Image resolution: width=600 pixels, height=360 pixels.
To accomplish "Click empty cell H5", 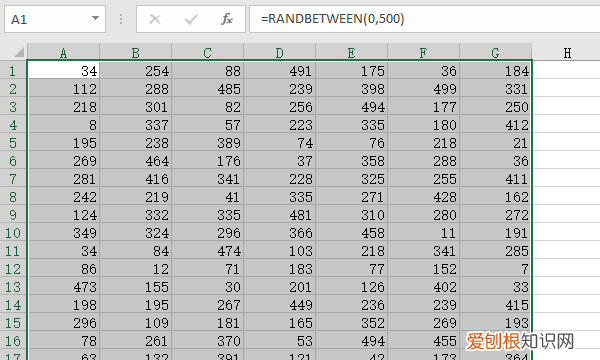I will point(566,143).
